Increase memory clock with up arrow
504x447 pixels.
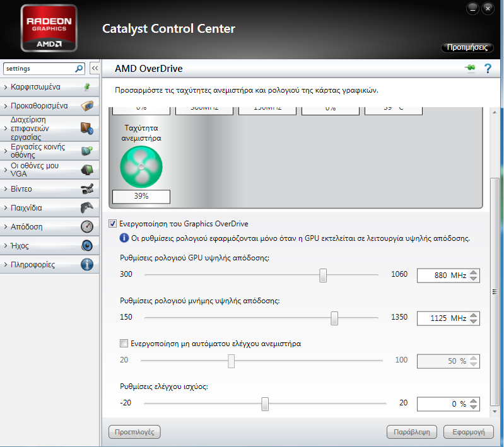tap(474, 315)
